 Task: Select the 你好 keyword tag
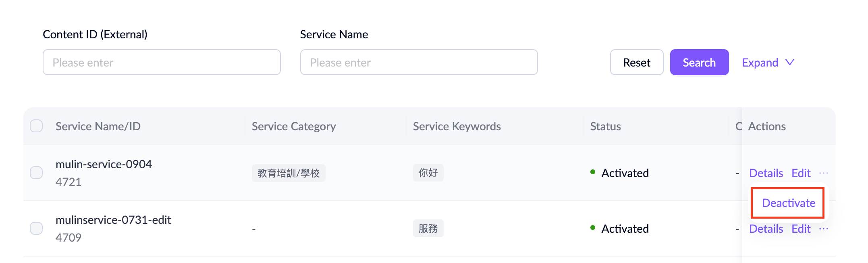click(x=428, y=173)
